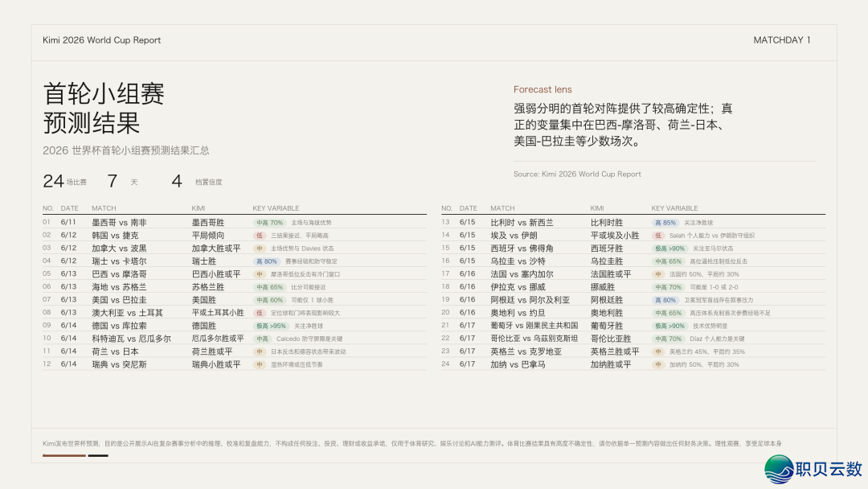868x489 pixels.
Task: Select match '西班牙 vs 佛得角'
Action: coord(522,248)
